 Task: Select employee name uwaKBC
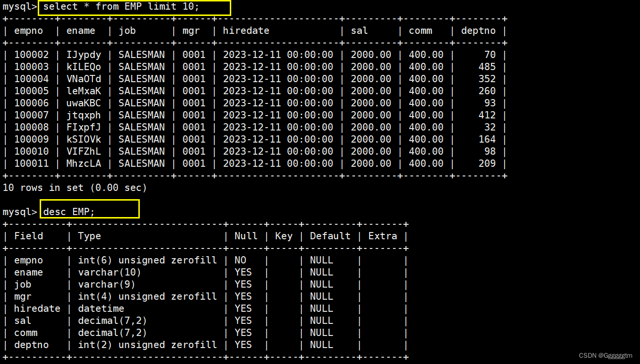pos(84,103)
